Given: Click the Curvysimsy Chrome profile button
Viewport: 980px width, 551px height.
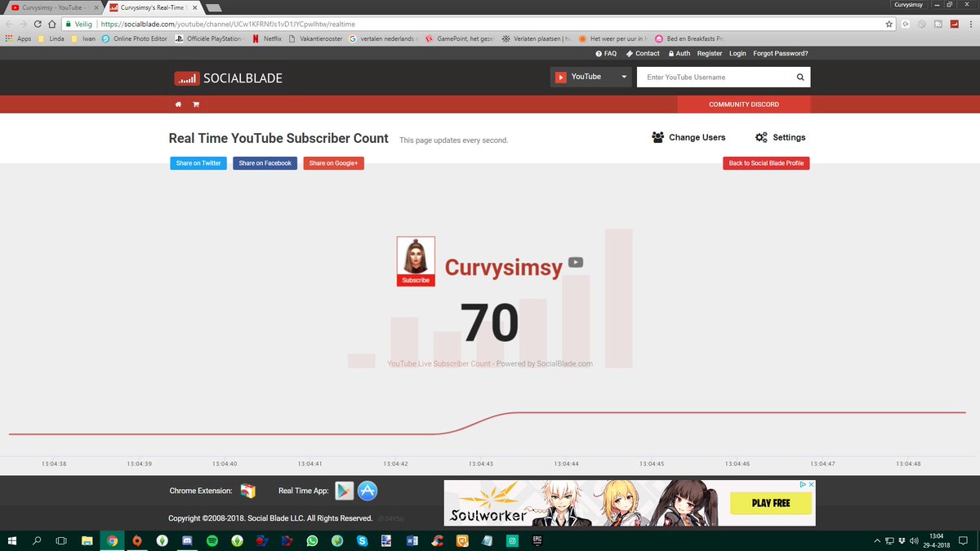Looking at the screenshot, I should (908, 5).
